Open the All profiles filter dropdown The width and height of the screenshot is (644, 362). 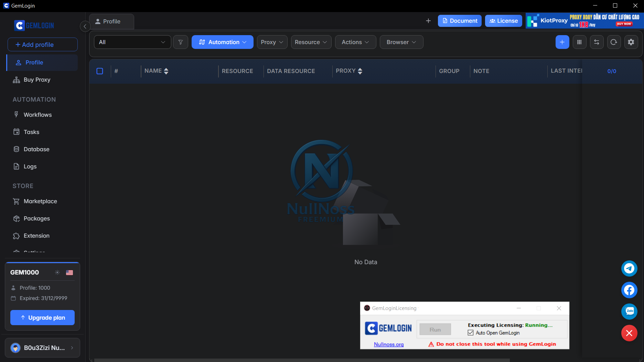[132, 42]
